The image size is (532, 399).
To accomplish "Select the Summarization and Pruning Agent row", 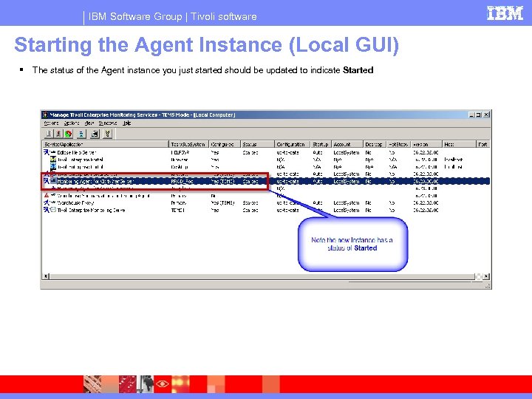I will pyautogui.click(x=266, y=195).
